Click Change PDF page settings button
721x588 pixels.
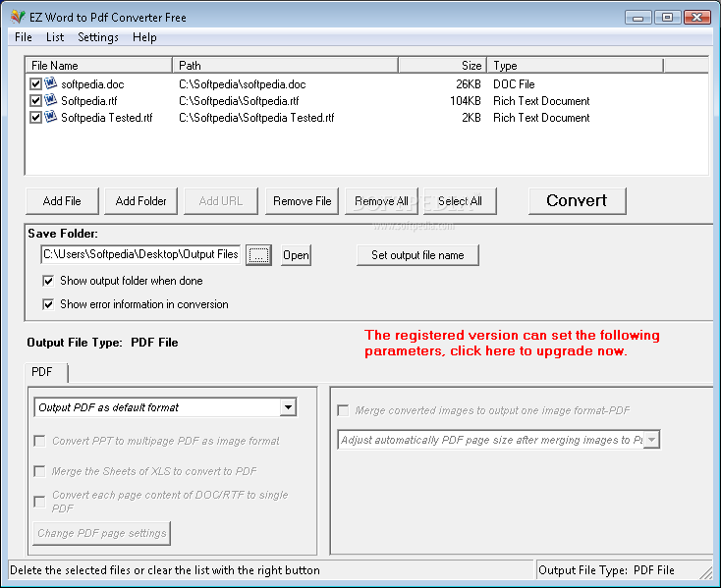tap(101, 533)
